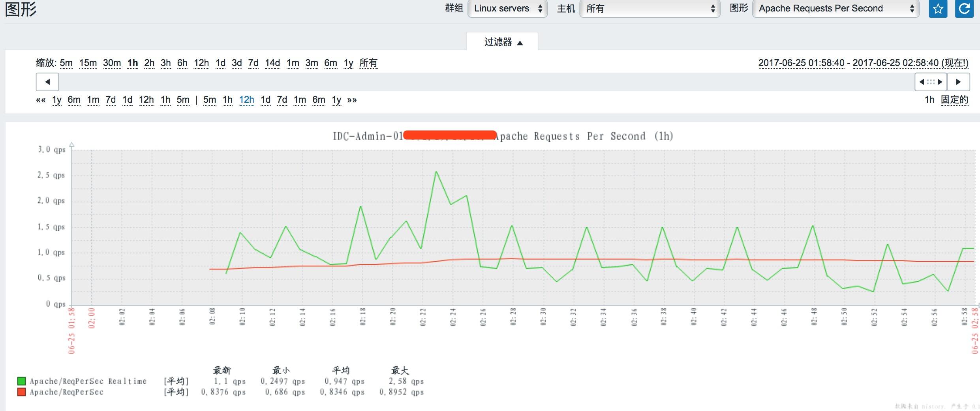Open the 群组 Linux servers dropdown

pyautogui.click(x=507, y=9)
